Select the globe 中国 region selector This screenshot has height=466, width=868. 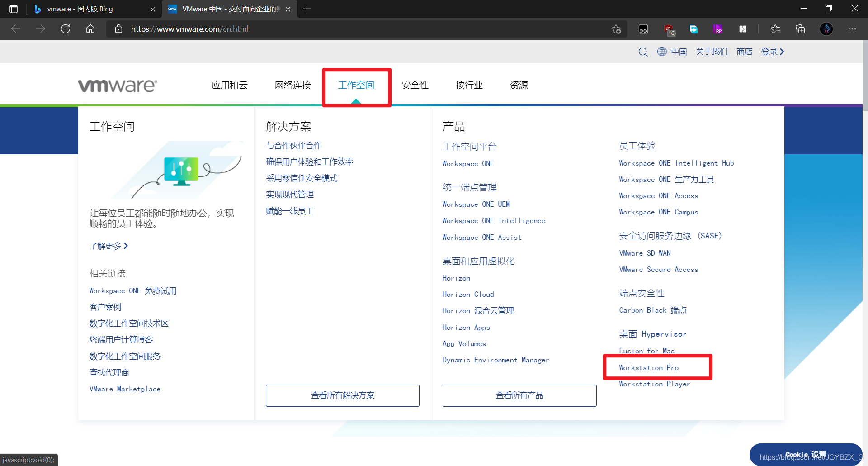pyautogui.click(x=672, y=52)
